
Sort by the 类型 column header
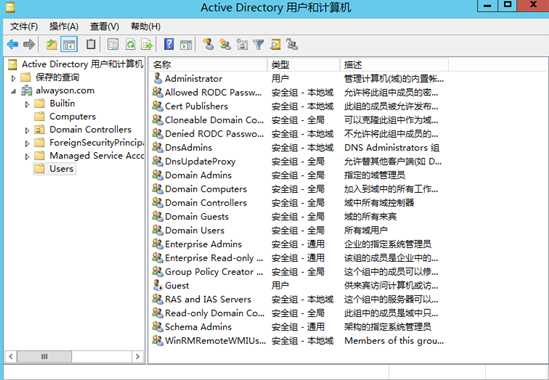(x=304, y=65)
